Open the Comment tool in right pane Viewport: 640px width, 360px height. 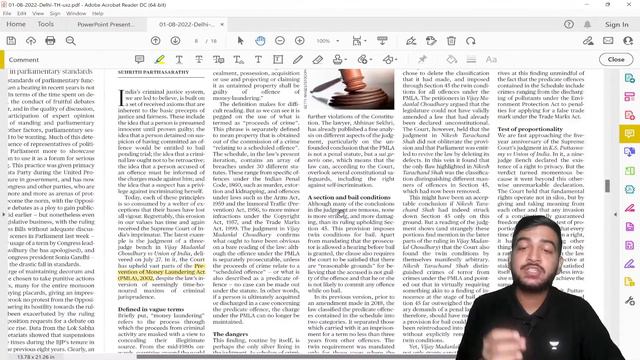coord(629,133)
